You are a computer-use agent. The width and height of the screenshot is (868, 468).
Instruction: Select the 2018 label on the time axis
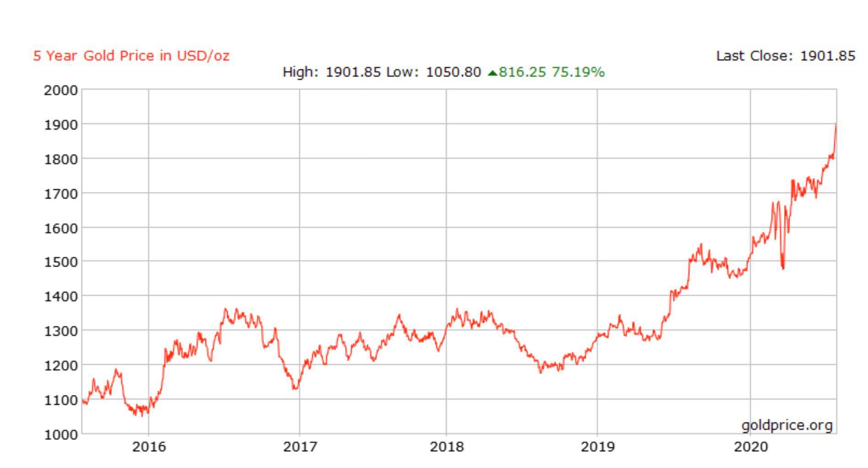446,446
